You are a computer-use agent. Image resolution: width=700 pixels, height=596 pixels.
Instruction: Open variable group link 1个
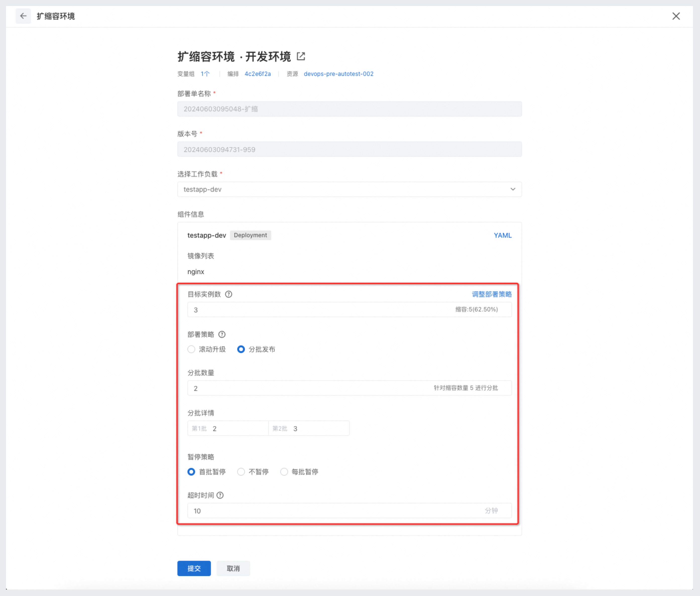coord(205,74)
